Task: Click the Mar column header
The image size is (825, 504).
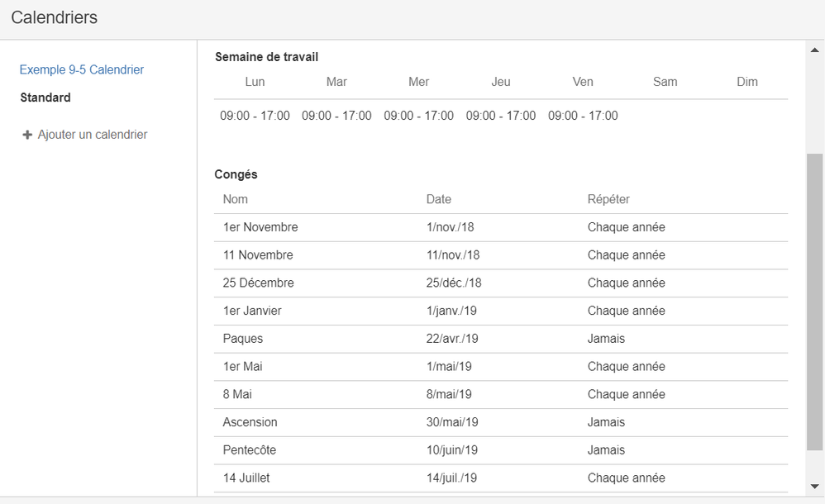Action: pyautogui.click(x=336, y=82)
